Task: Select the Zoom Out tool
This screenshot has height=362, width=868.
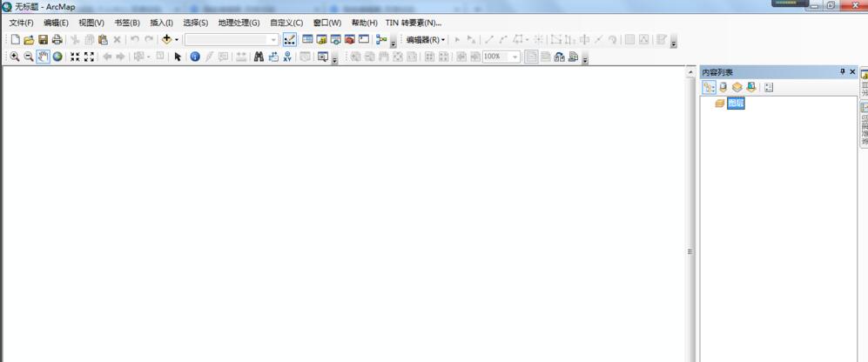Action: click(x=28, y=57)
